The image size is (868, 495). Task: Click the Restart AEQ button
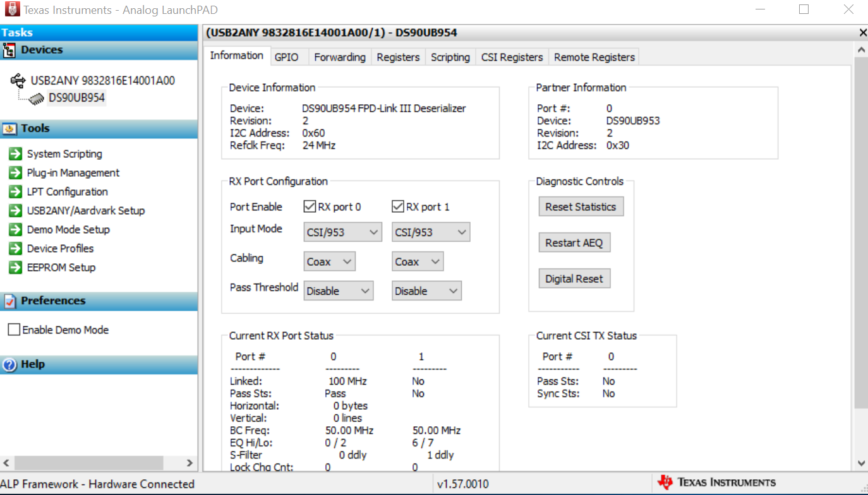pos(574,242)
